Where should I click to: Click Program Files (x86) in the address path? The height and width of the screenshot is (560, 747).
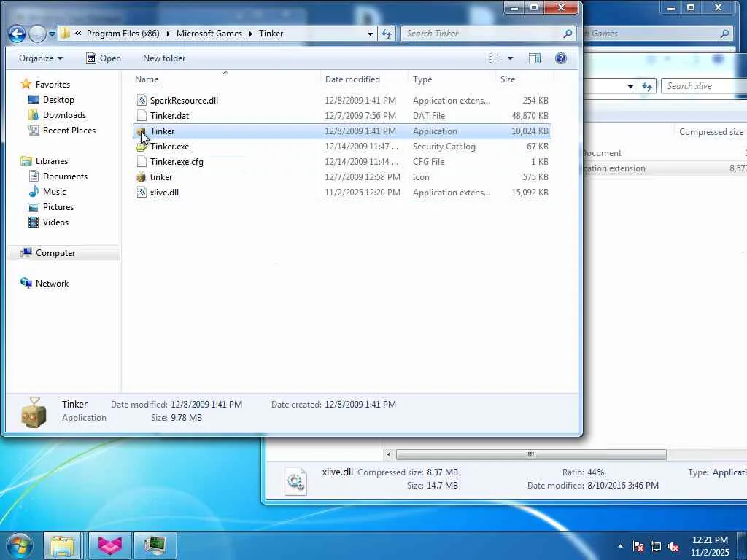(x=123, y=34)
